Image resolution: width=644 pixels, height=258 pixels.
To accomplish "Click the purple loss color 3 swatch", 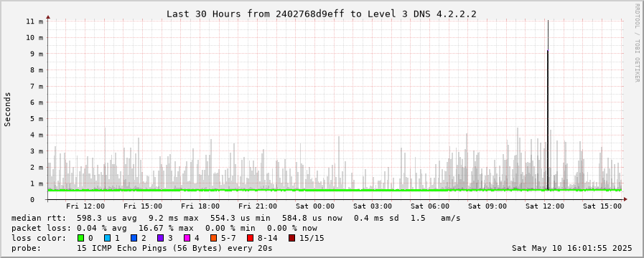I will point(160,238).
